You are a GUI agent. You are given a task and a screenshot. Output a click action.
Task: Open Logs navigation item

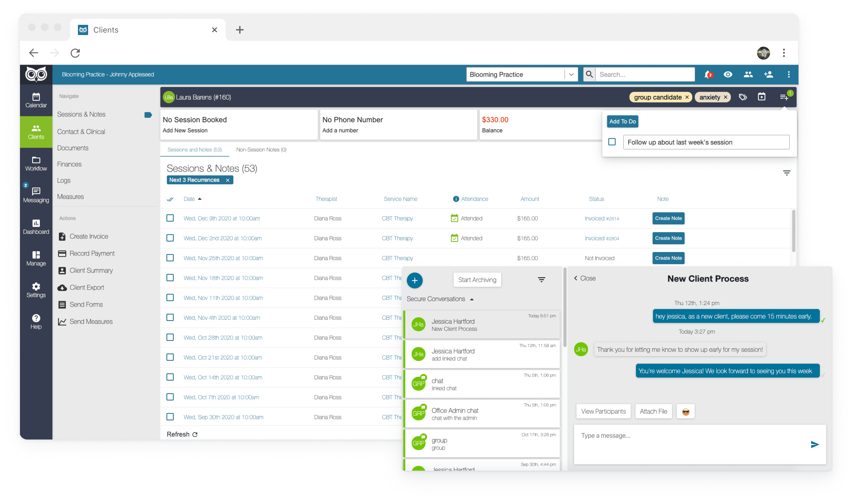pyautogui.click(x=64, y=180)
